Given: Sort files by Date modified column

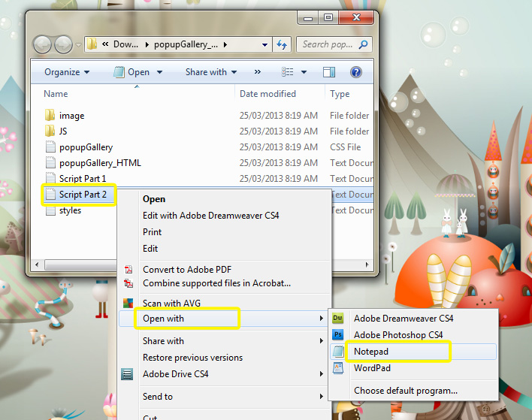Looking at the screenshot, I should [x=268, y=94].
